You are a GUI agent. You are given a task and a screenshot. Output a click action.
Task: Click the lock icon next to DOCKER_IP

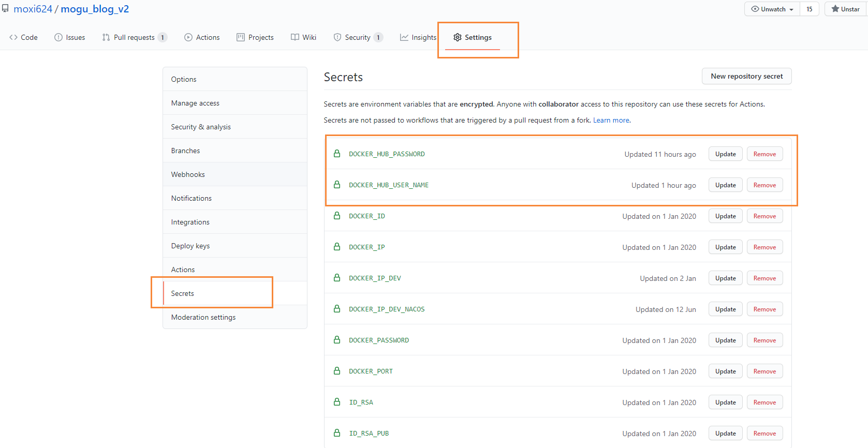point(337,247)
